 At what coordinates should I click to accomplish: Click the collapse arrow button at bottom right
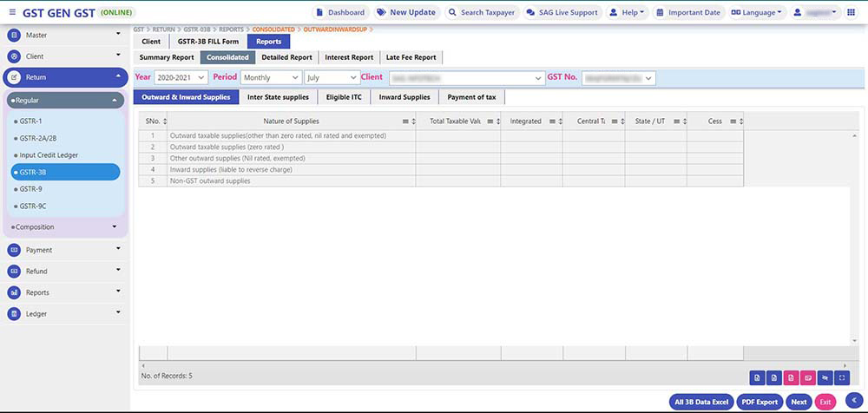(853, 400)
